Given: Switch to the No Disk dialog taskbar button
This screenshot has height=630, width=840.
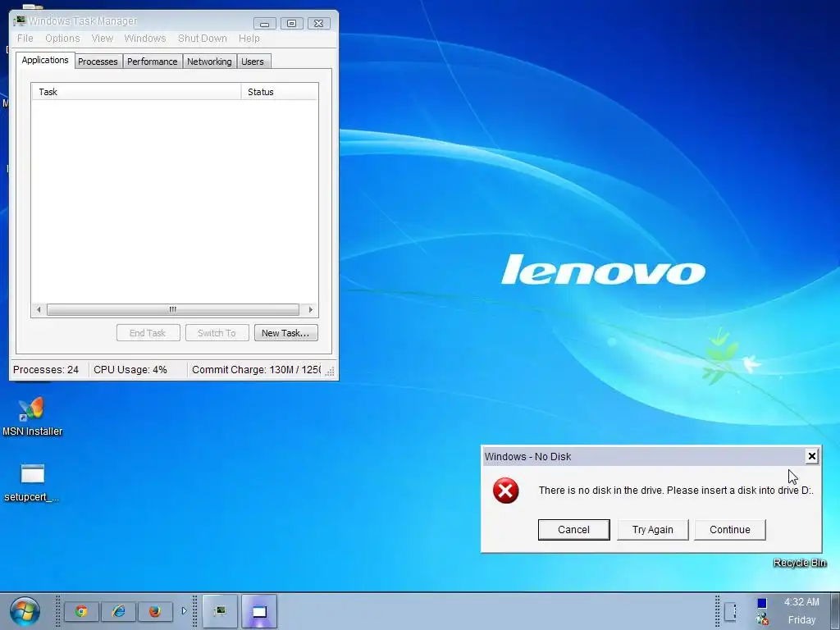Looking at the screenshot, I should (x=259, y=611).
